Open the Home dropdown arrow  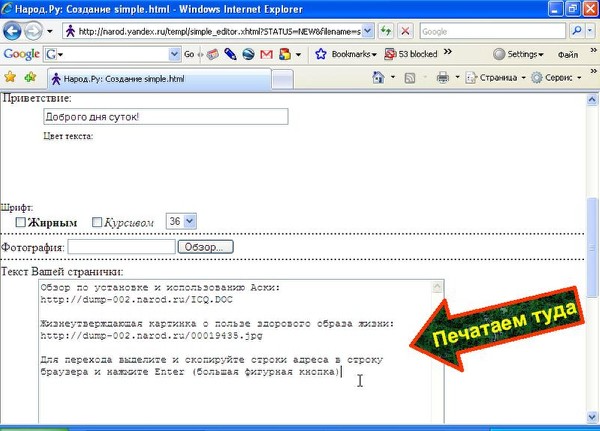[x=393, y=77]
